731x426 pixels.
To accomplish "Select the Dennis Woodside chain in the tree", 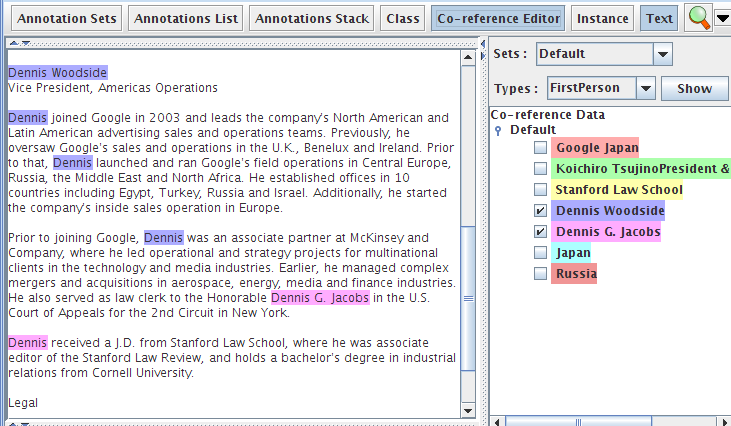I will point(608,211).
